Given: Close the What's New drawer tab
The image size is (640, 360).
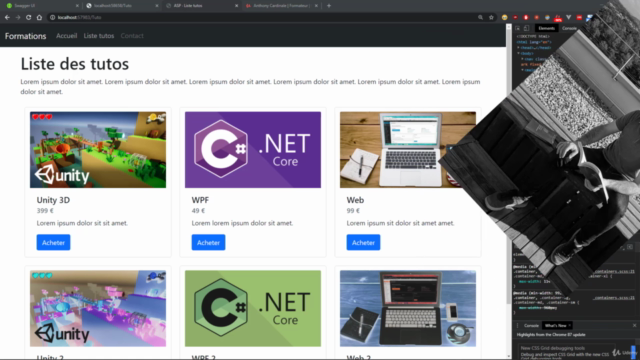Looking at the screenshot, I should pos(569,325).
